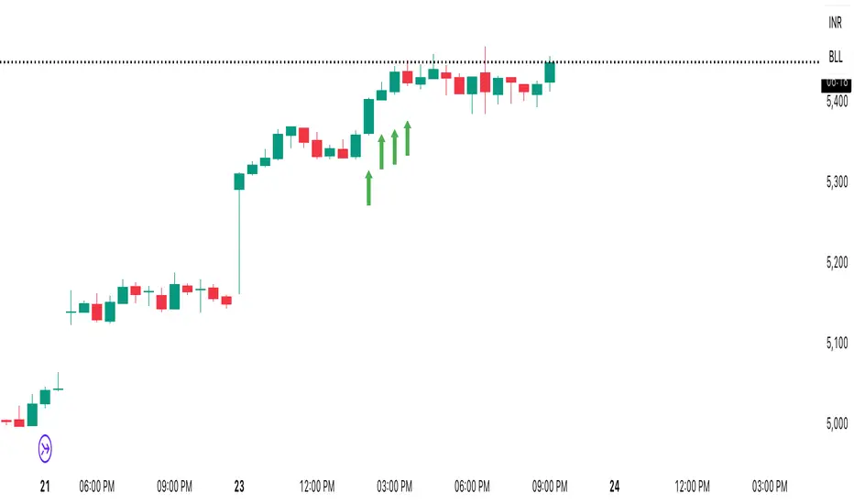Image resolution: width=854 pixels, height=504 pixels.
Task: Click the highest green up-arrow marker
Action: (x=407, y=137)
